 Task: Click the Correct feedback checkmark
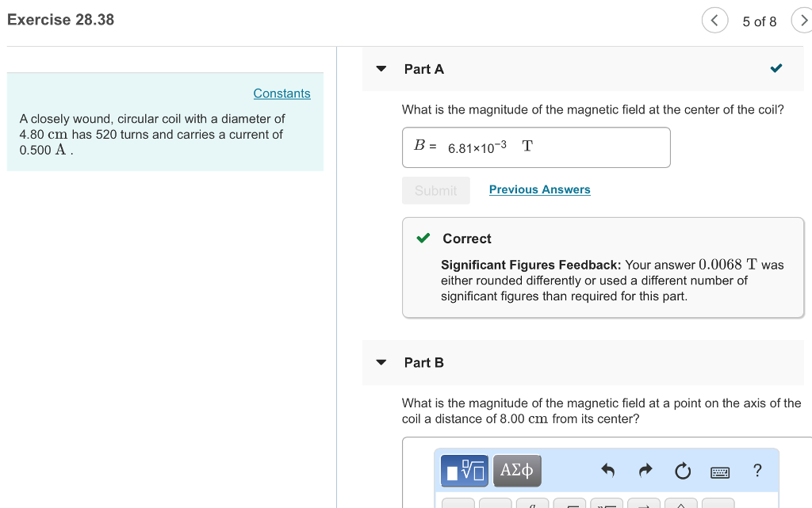coord(421,239)
